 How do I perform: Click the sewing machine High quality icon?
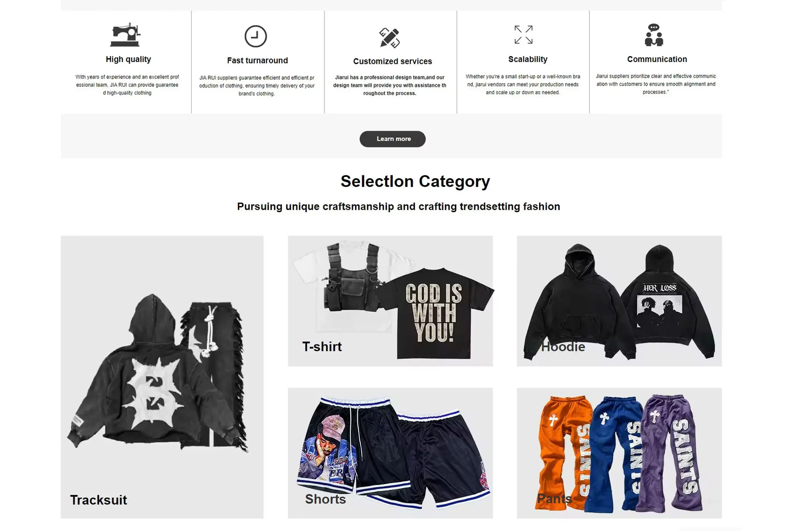point(125,35)
